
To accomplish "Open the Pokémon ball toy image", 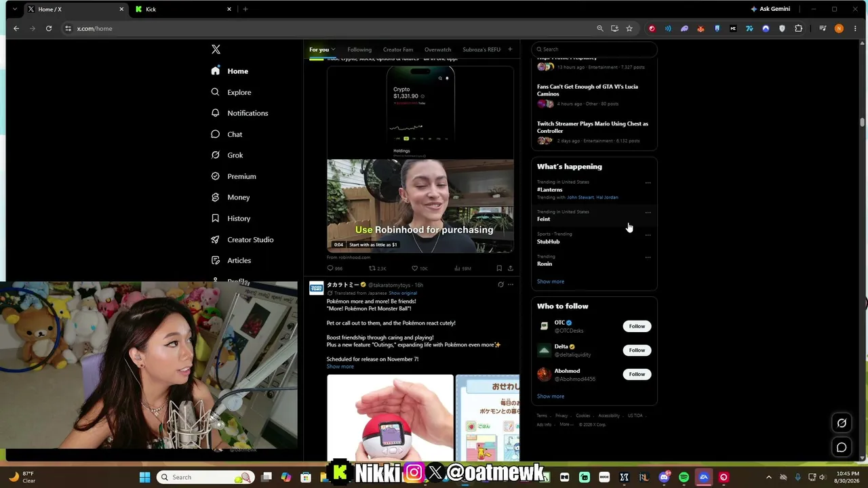I will 390,418.
